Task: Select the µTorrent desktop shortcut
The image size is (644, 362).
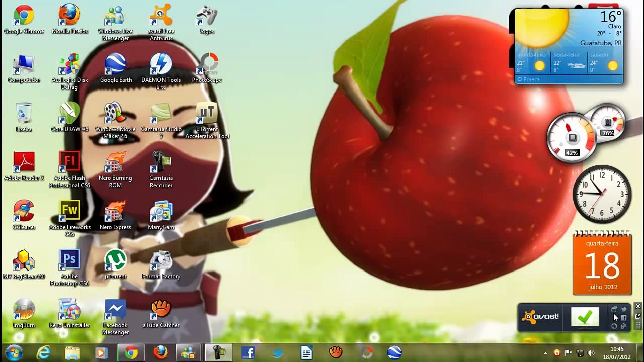Action: point(115,265)
